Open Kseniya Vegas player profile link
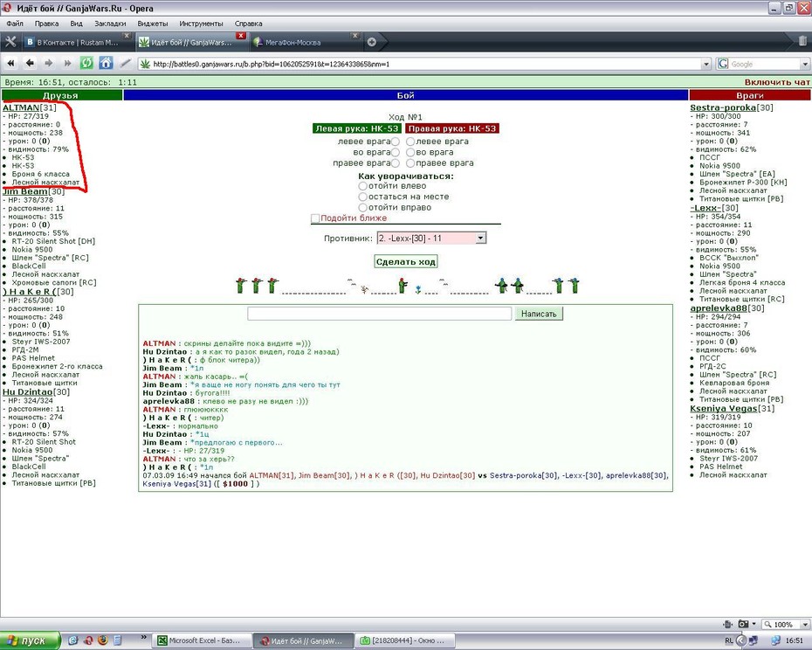The height and width of the screenshot is (650, 812). click(724, 409)
